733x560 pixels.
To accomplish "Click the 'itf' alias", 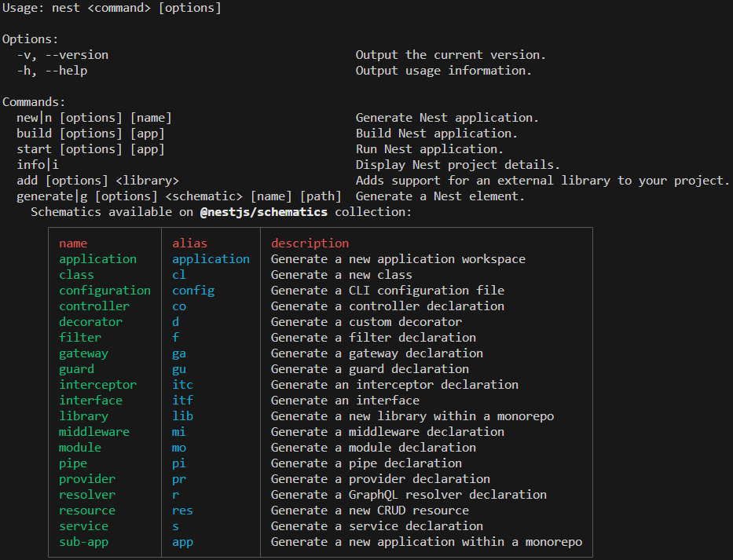I will (x=182, y=401).
